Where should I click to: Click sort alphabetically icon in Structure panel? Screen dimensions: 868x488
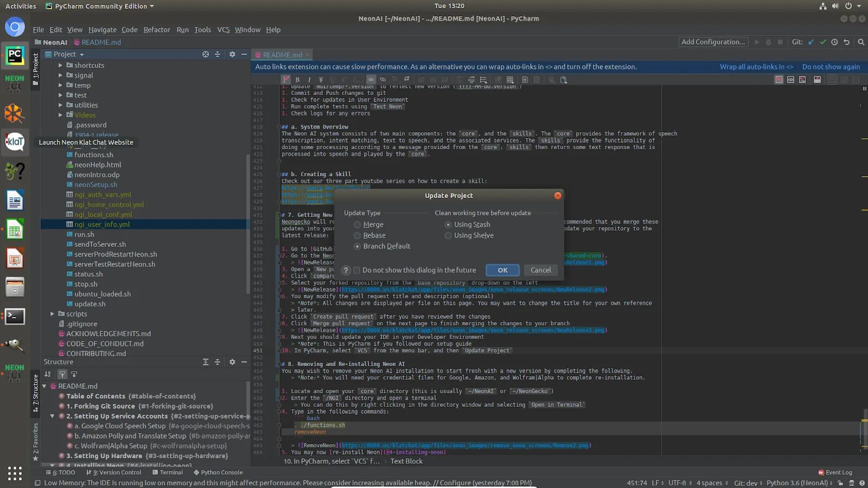pyautogui.click(x=48, y=374)
